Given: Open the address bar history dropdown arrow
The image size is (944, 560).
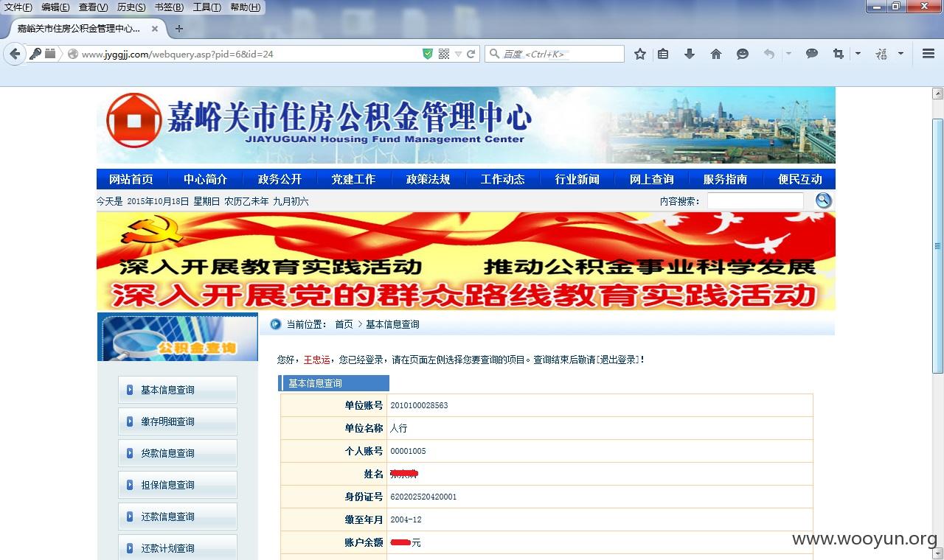Looking at the screenshot, I should tap(458, 55).
